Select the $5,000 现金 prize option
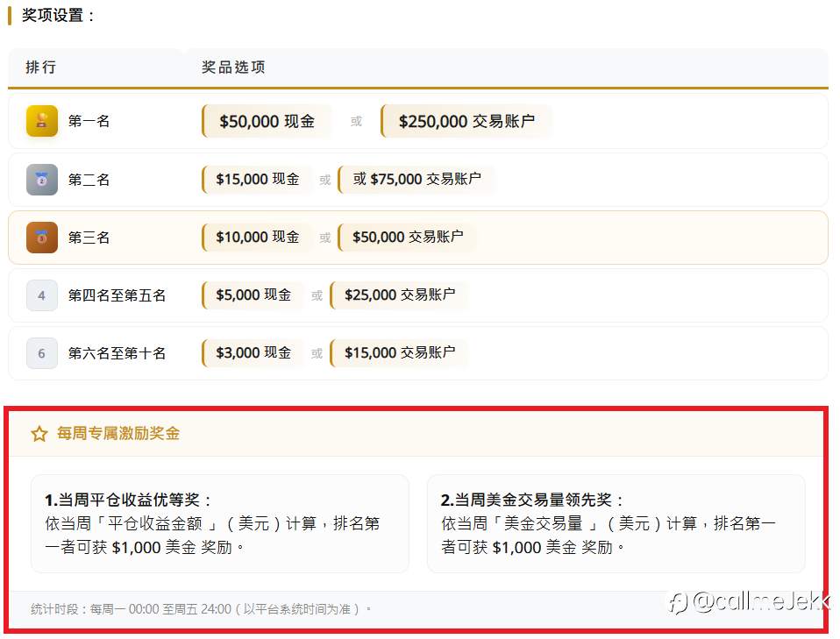The width and height of the screenshot is (840, 639). (253, 295)
